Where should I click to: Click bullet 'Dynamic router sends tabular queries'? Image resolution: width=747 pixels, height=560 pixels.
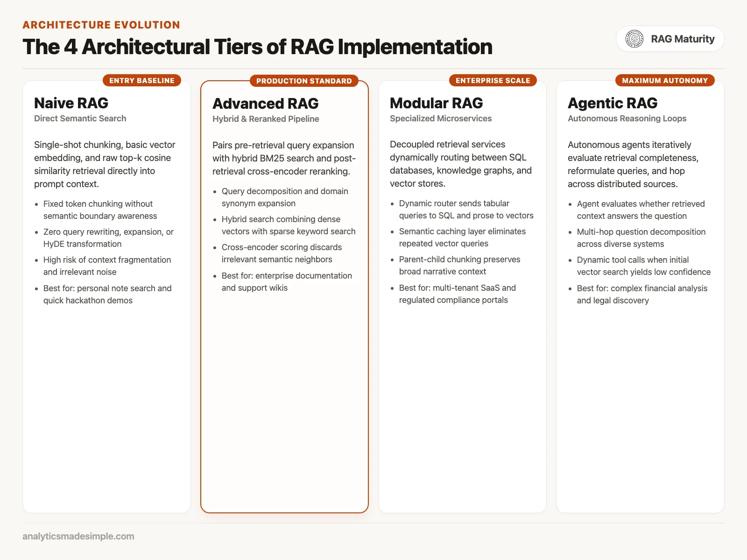click(466, 210)
